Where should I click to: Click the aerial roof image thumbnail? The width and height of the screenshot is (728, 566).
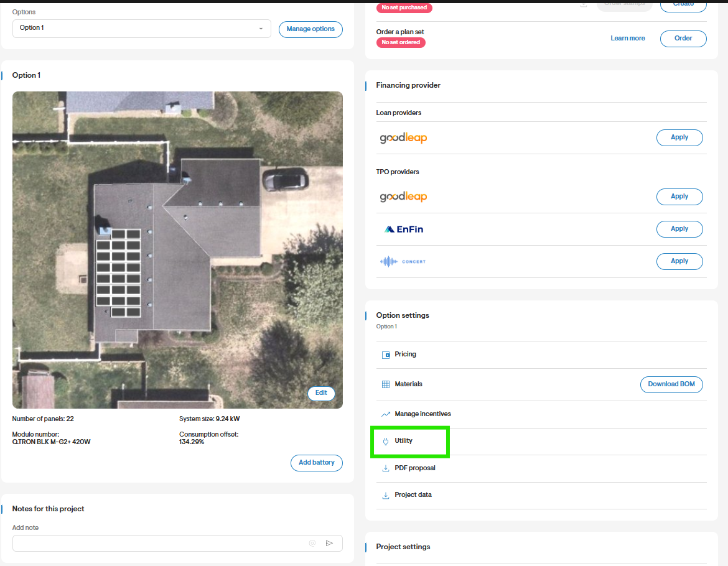click(x=177, y=250)
